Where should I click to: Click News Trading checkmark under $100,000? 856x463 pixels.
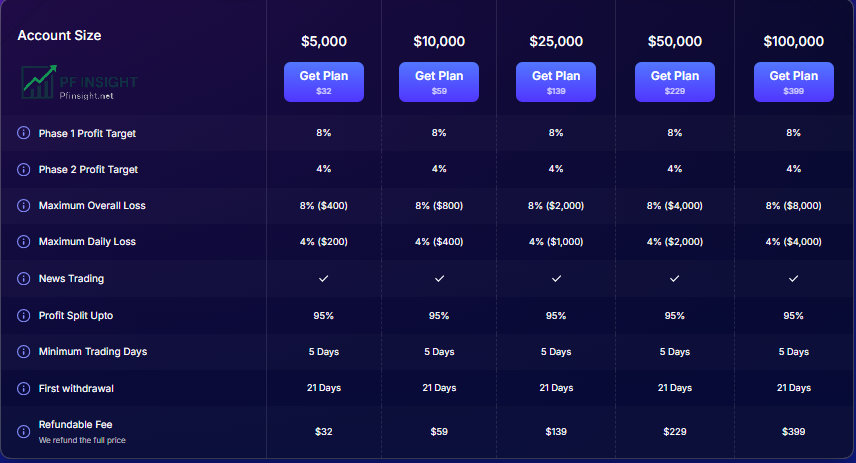pos(794,278)
